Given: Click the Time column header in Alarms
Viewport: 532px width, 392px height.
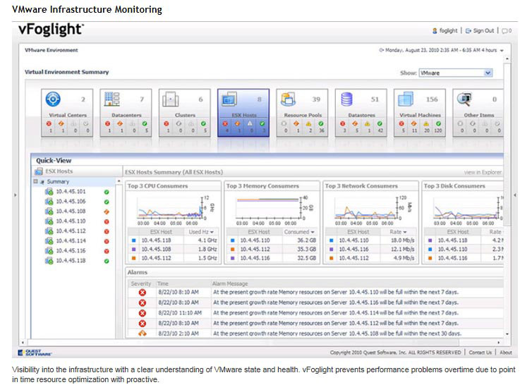Looking at the screenshot, I should point(162,284).
